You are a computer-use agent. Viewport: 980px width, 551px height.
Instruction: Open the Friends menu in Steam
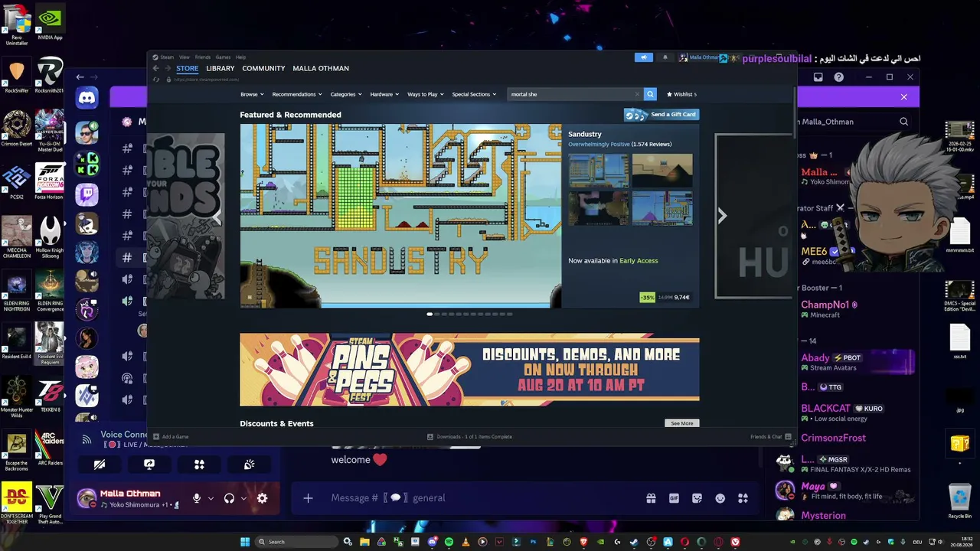coord(202,57)
